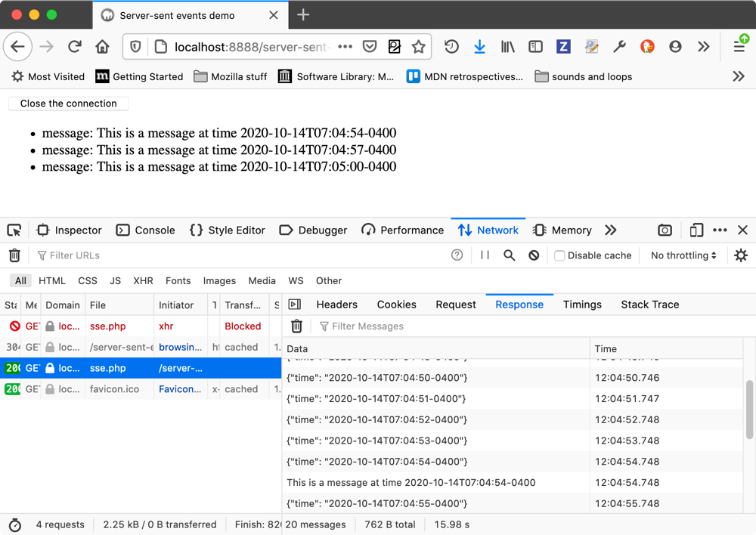Open the No throttling dropdown
This screenshot has width=756, height=535.
pyautogui.click(x=683, y=255)
